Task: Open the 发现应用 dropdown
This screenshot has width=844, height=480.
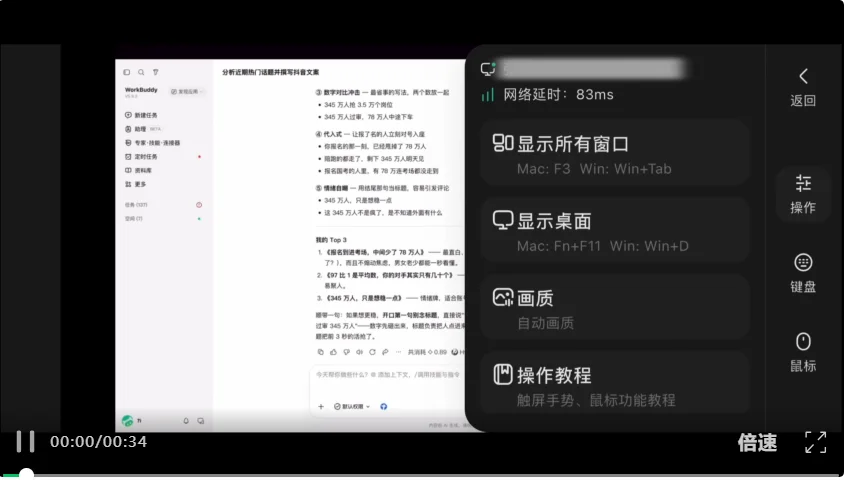Action: pos(187,91)
